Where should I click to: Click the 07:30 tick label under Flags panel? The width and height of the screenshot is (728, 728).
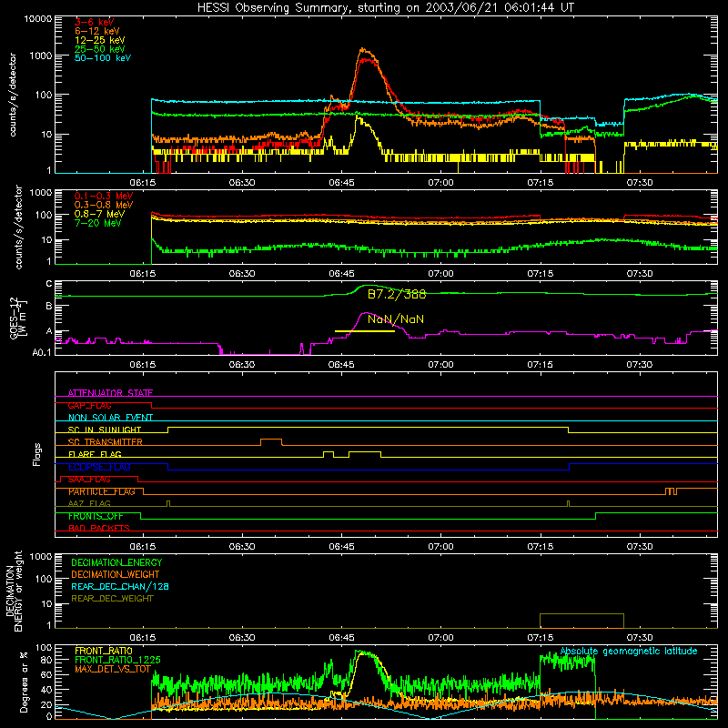pos(640,547)
